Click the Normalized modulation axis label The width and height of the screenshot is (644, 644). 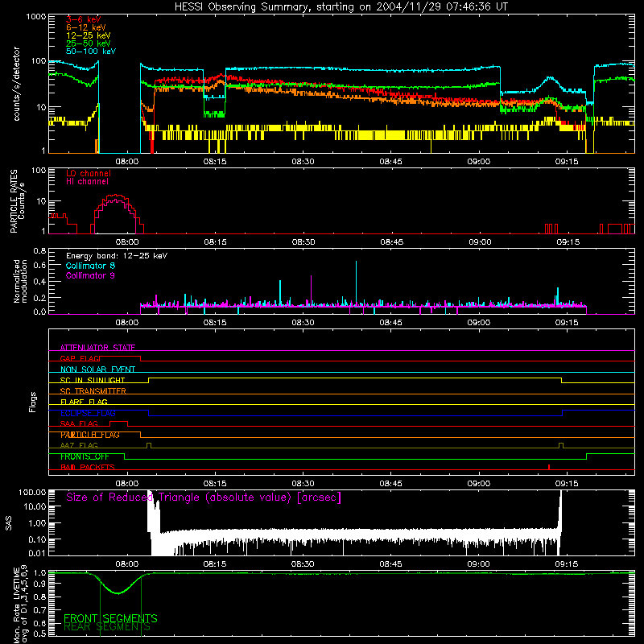20,281
